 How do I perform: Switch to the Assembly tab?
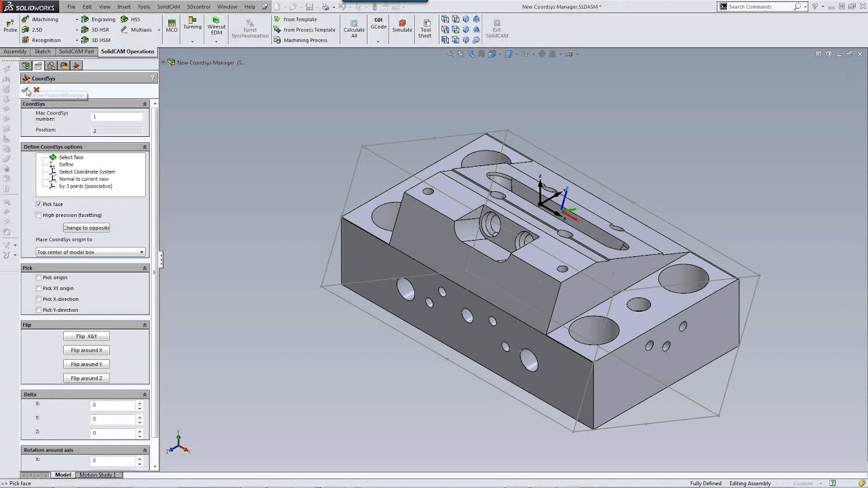[15, 52]
